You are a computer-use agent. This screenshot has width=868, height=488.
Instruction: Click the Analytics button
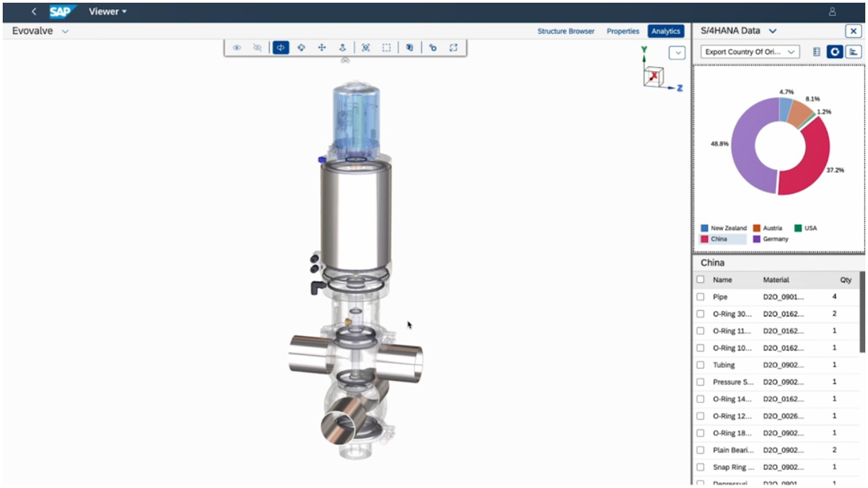[x=665, y=31]
